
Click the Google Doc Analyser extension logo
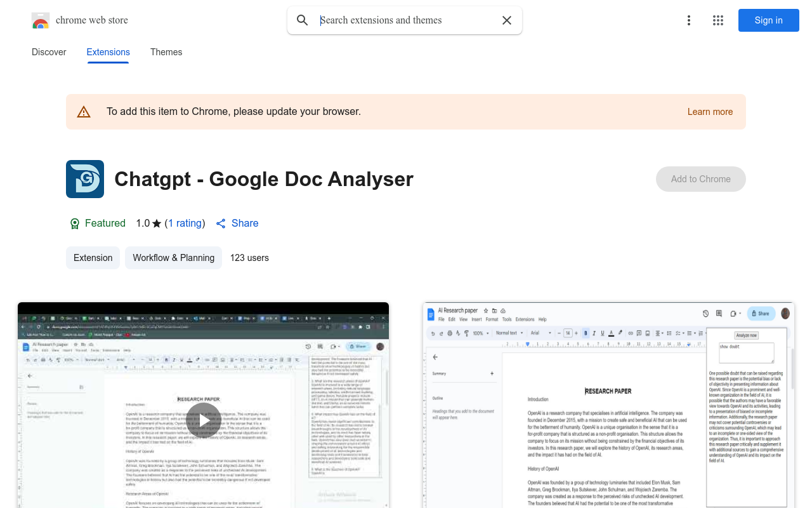point(85,179)
